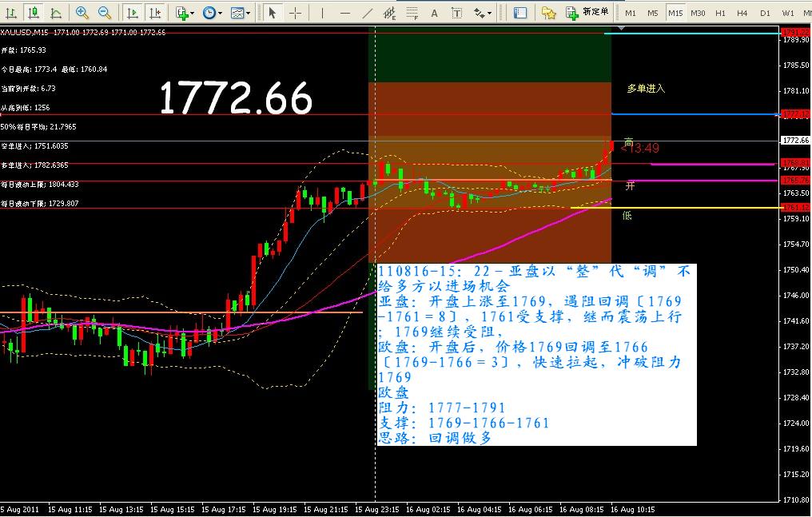Open the indicators list dropdown
Viewport: 812px width, 517px height.
(185, 13)
